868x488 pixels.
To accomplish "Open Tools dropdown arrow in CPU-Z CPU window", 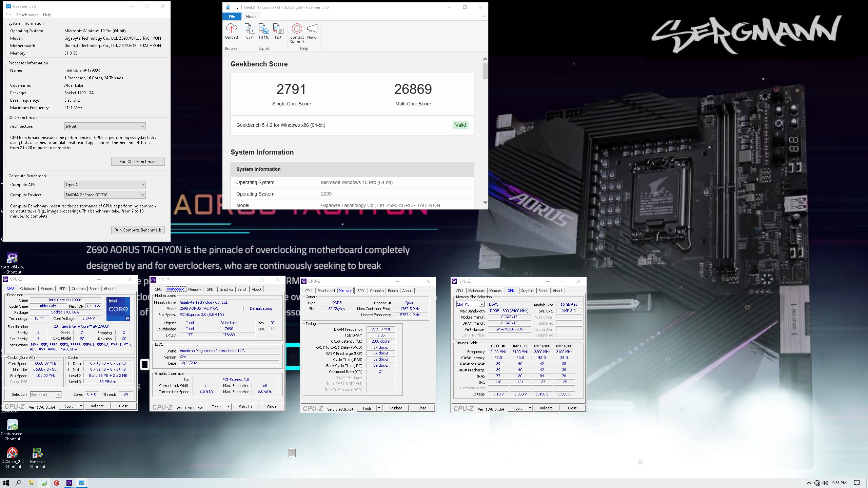I will tap(81, 406).
